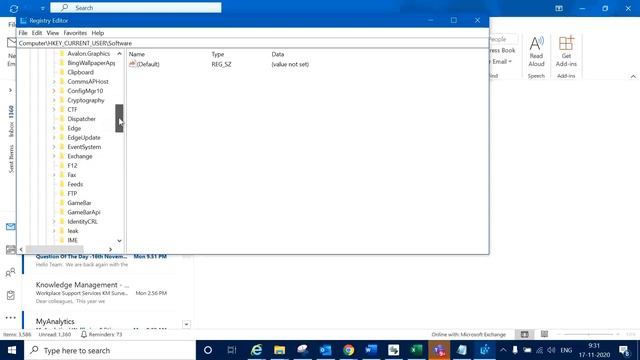
Task: Open File Explorer from the taskbar
Action: (x=280, y=350)
